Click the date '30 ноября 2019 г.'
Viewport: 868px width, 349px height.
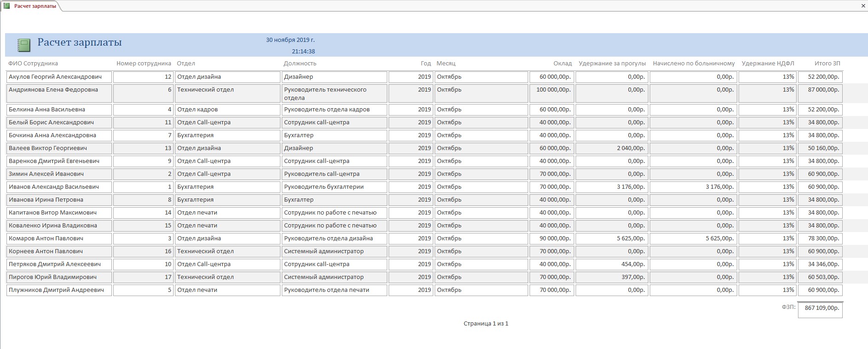point(290,40)
